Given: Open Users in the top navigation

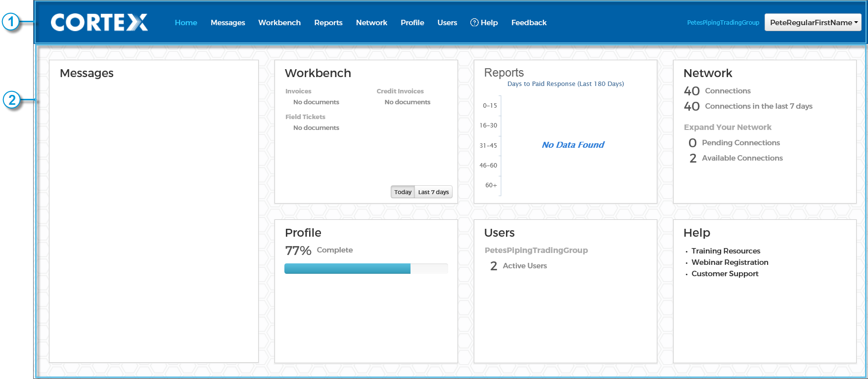Looking at the screenshot, I should pyautogui.click(x=447, y=23).
